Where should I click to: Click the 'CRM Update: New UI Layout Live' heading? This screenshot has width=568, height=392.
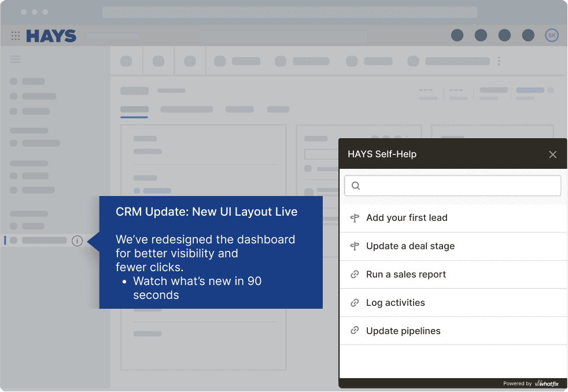pyautogui.click(x=206, y=212)
